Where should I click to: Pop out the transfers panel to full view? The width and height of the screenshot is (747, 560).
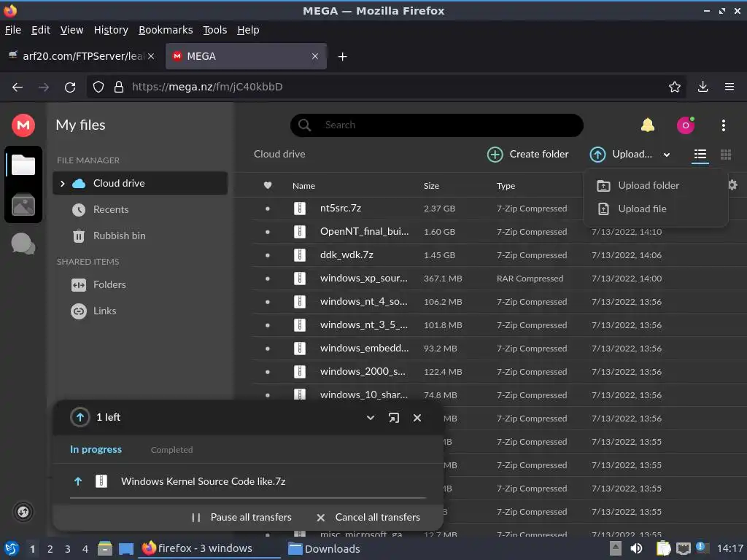[x=393, y=418]
